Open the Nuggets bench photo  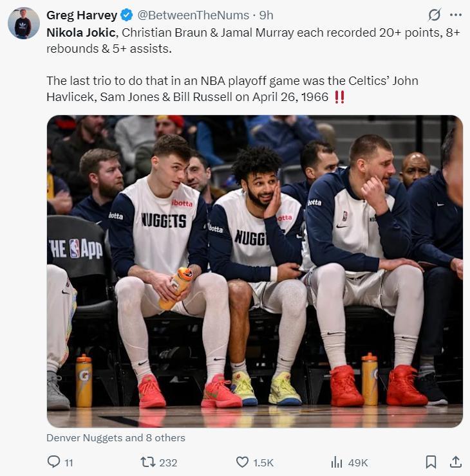254,271
